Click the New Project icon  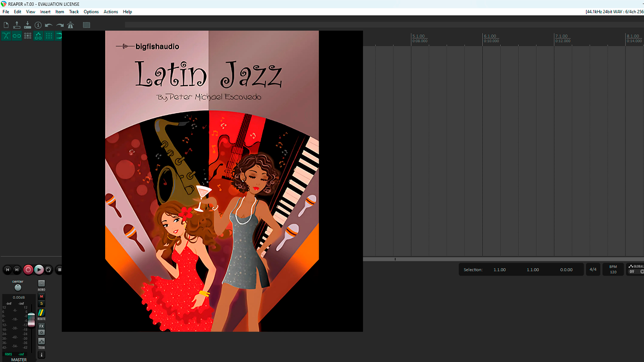pos(6,25)
